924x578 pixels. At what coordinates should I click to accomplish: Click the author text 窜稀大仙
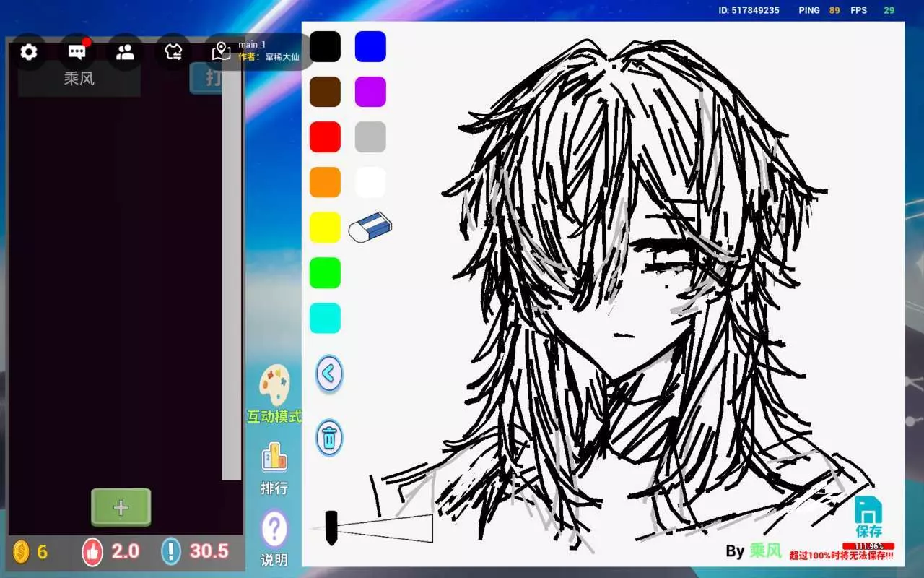[282, 56]
